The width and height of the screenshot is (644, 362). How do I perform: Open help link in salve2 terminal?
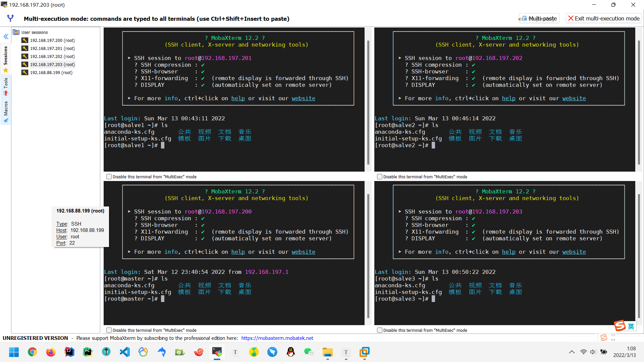coord(508,98)
